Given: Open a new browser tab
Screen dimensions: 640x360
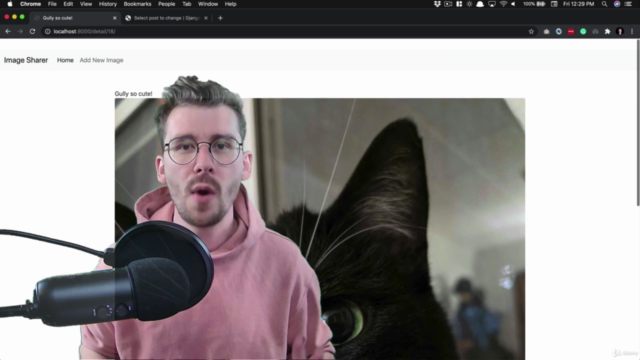Looking at the screenshot, I should point(220,18).
